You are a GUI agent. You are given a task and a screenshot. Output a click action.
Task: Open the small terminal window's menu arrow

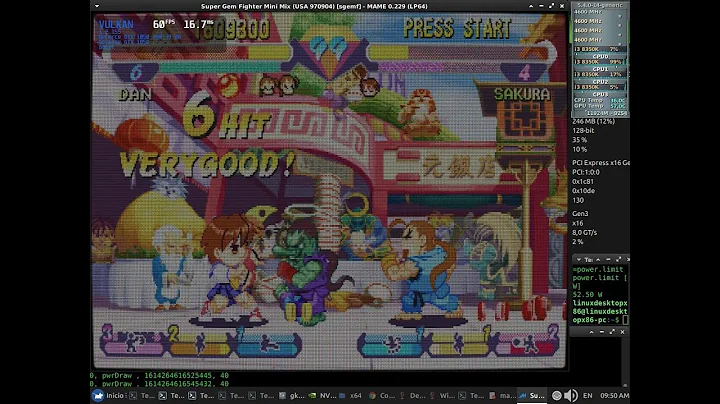point(579,259)
